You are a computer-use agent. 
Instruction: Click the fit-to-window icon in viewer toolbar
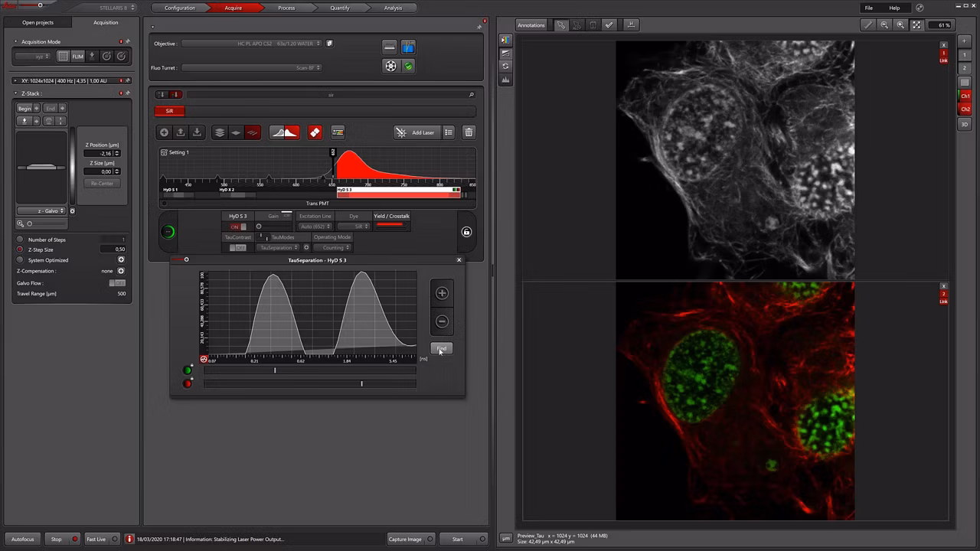tap(917, 25)
